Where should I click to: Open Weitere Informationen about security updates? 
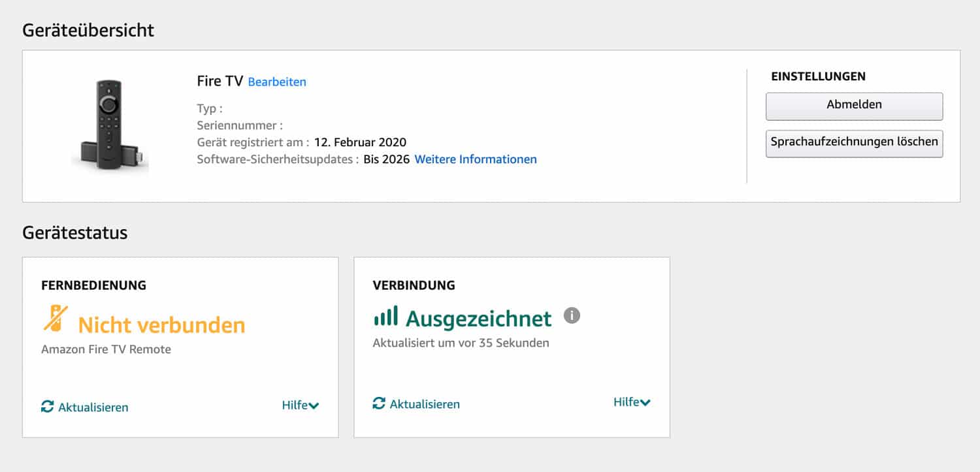pos(476,159)
